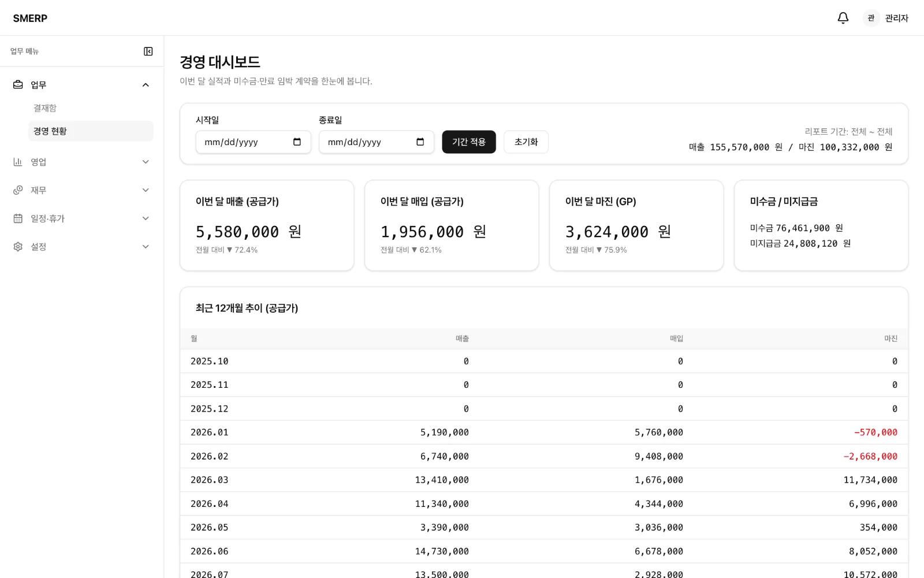This screenshot has height=578, width=924.
Task: Click the 4,344,000 purchase cell
Action: pos(659,504)
